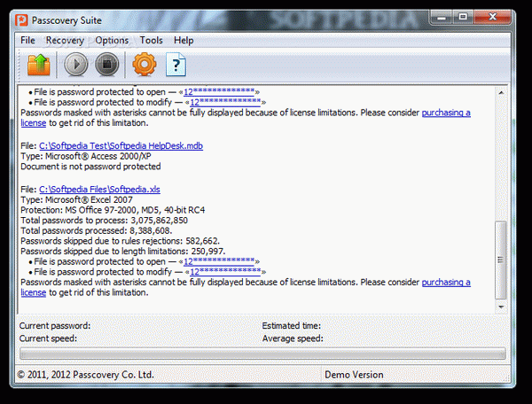Open the Softpedia.xls file link
Image resolution: width=532 pixels, height=404 pixels.
[x=99, y=190]
